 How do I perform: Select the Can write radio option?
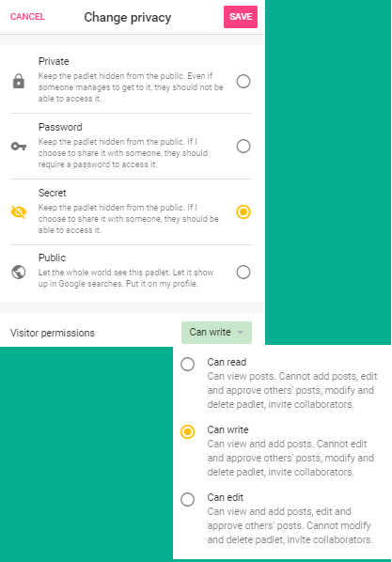point(188,431)
